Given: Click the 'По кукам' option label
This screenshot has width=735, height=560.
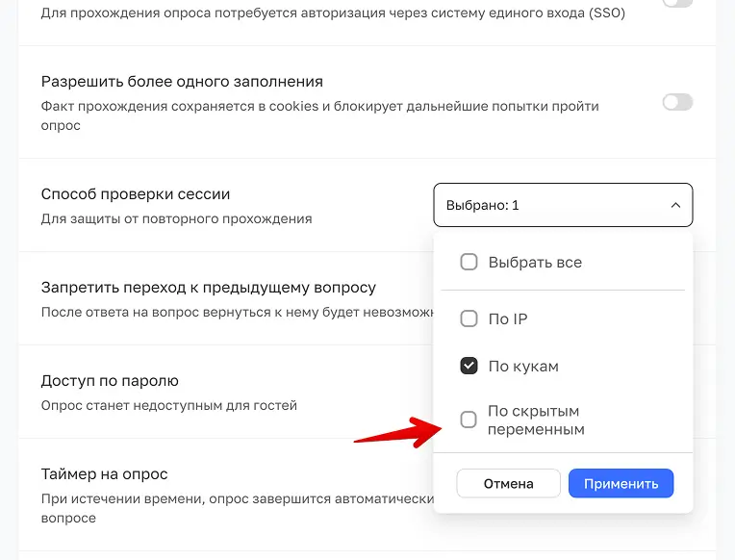Looking at the screenshot, I should pyautogui.click(x=523, y=366).
